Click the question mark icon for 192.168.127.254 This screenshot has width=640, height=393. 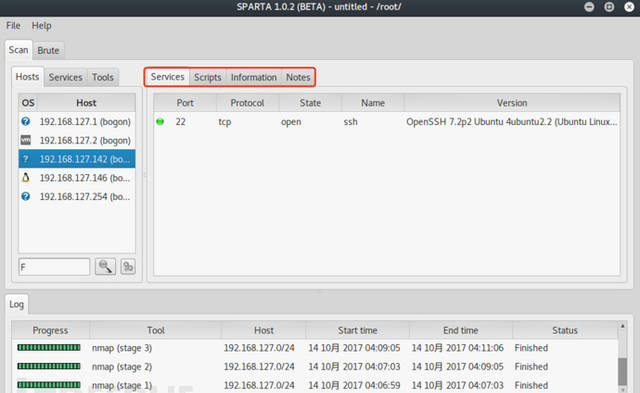[x=26, y=196]
